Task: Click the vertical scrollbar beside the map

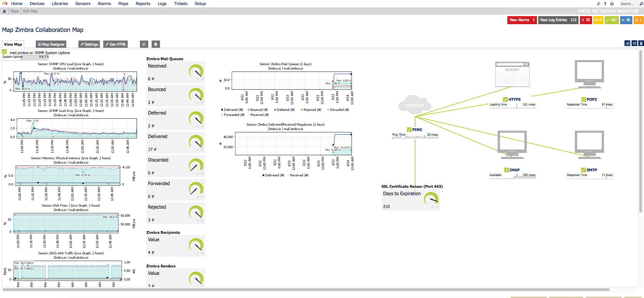Action: tap(641, 131)
